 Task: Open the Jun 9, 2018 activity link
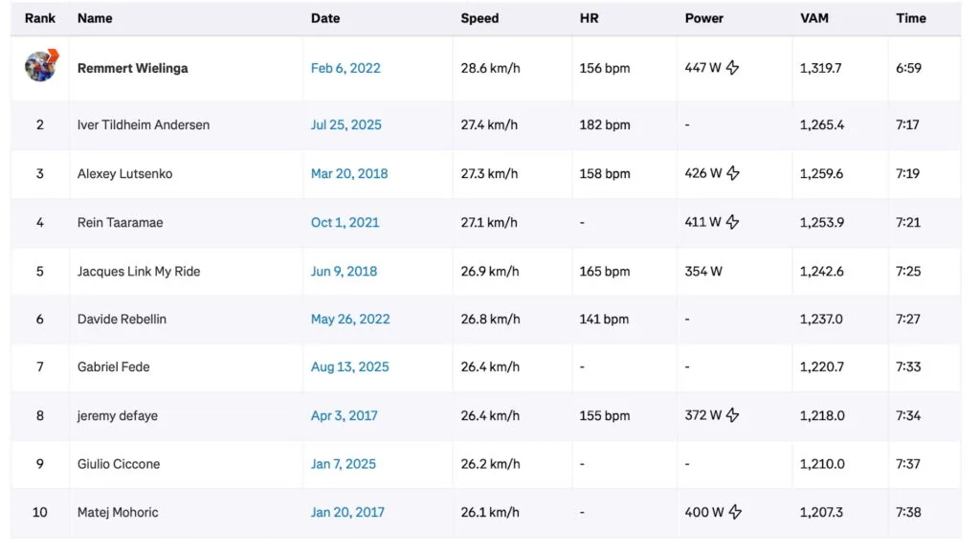point(344,271)
